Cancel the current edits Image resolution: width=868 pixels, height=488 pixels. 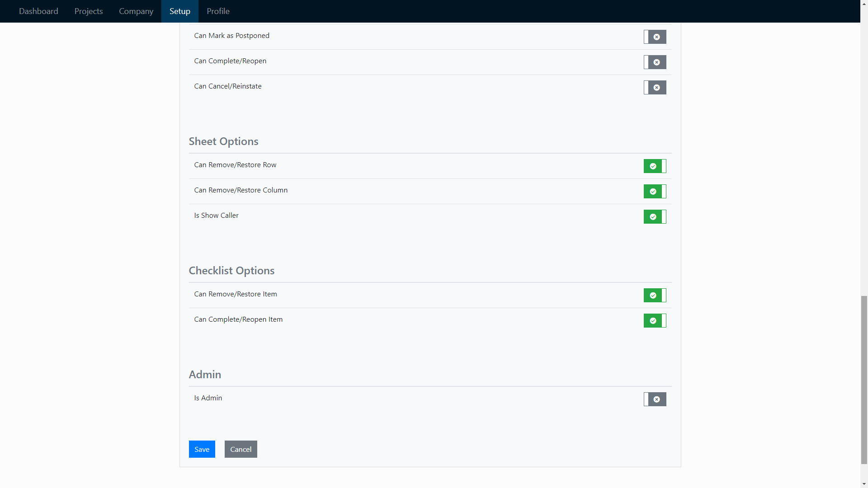click(241, 449)
